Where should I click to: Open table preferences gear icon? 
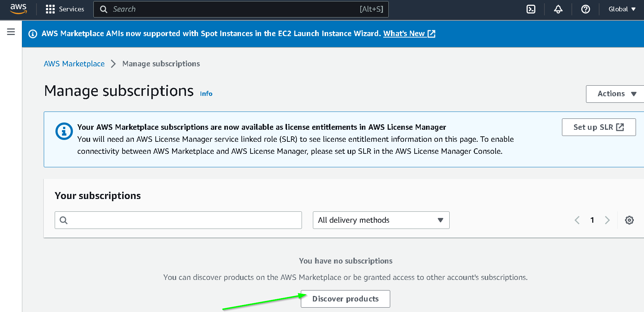[x=629, y=220]
